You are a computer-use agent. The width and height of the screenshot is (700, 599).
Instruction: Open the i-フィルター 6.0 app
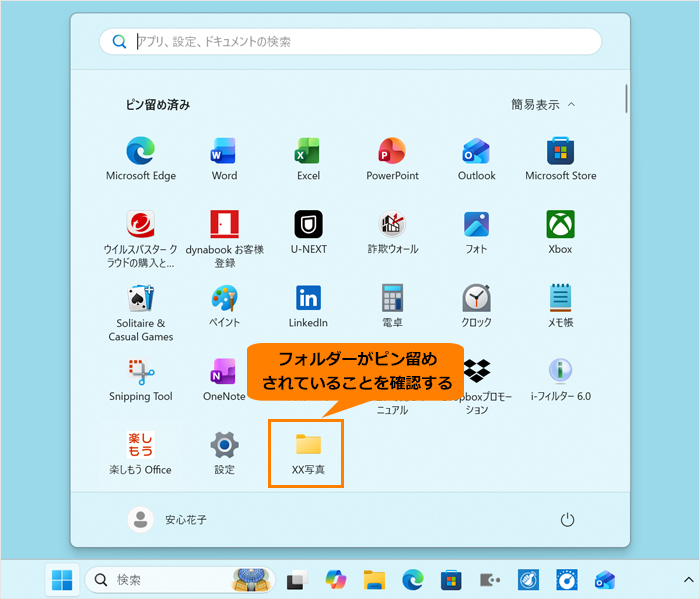pos(560,379)
